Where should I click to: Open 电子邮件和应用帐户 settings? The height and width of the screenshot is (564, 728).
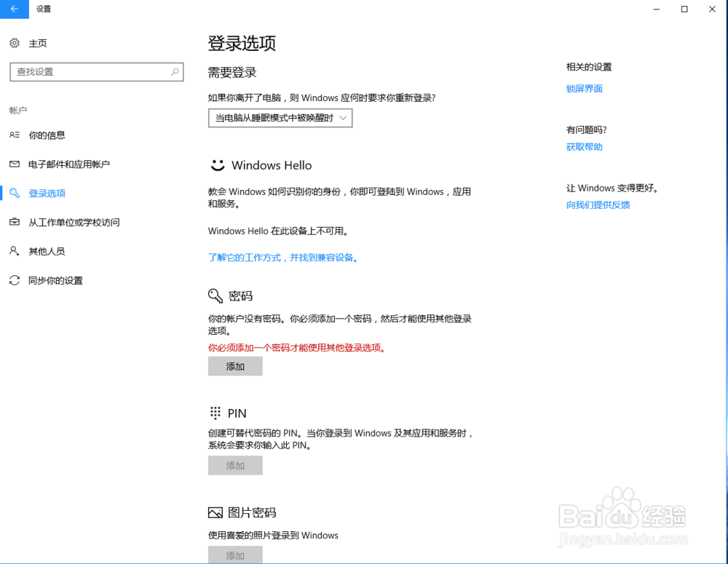69,164
